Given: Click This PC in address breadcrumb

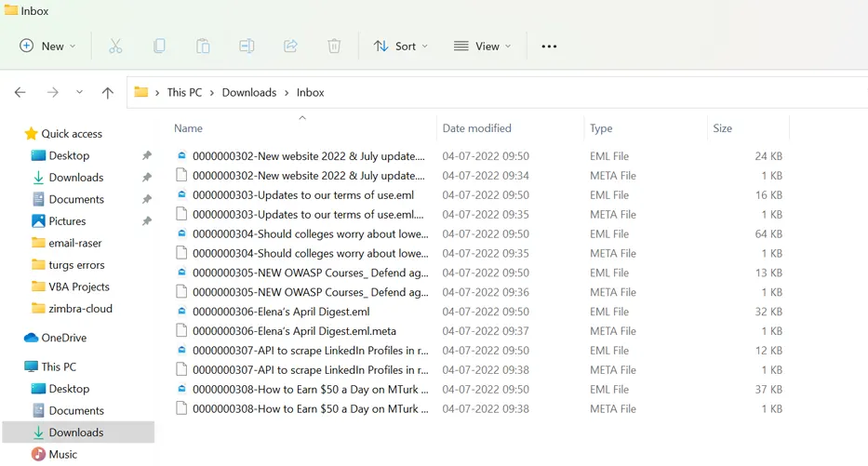Looking at the screenshot, I should (x=184, y=92).
